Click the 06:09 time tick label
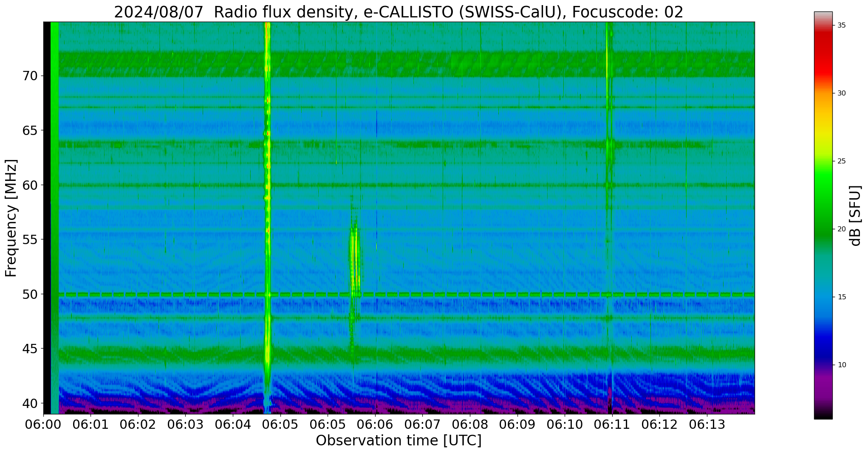Viewport: 868px width, 453px height. (517, 425)
